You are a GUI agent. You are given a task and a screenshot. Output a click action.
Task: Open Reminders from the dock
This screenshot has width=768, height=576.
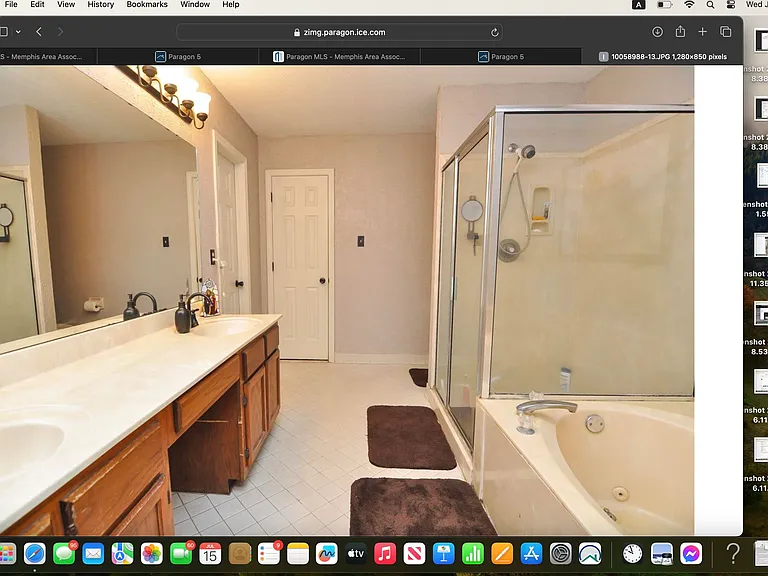tap(268, 554)
